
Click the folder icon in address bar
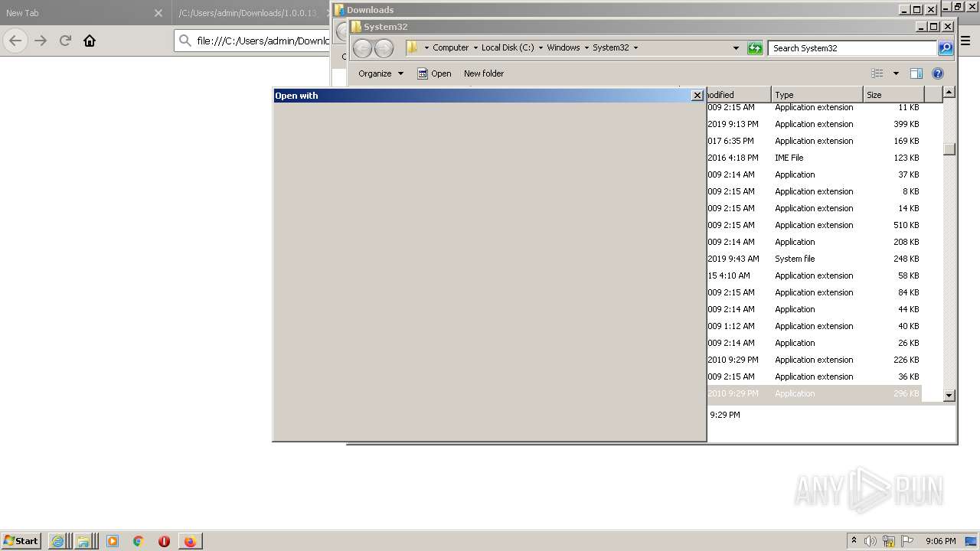click(413, 47)
